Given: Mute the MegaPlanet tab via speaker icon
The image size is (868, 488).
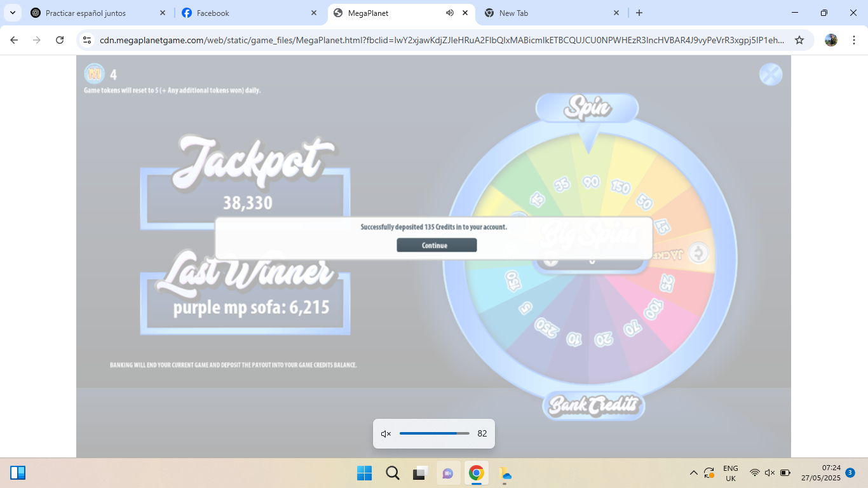Looking at the screenshot, I should 450,13.
